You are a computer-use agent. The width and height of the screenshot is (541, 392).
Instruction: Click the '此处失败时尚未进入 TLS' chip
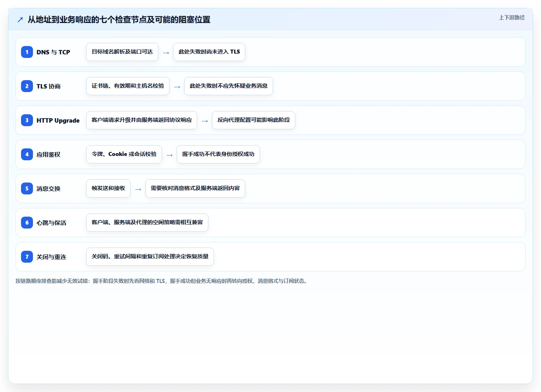(x=209, y=52)
